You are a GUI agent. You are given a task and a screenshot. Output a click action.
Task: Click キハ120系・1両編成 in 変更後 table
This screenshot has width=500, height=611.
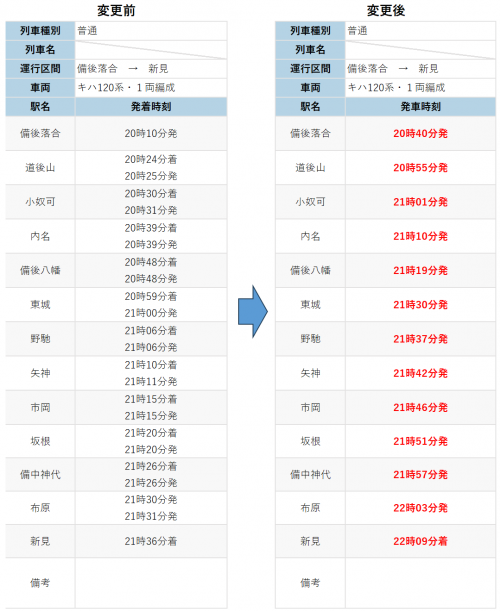[x=396, y=88]
